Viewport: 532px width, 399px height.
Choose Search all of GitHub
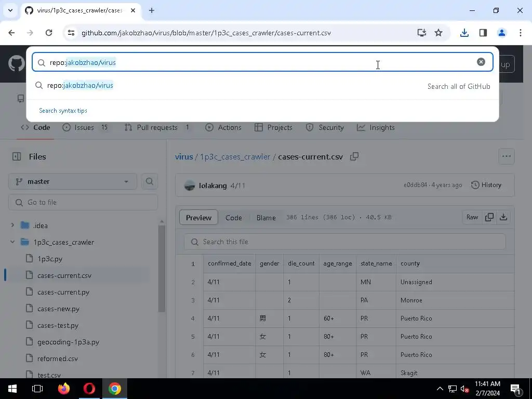(458, 86)
